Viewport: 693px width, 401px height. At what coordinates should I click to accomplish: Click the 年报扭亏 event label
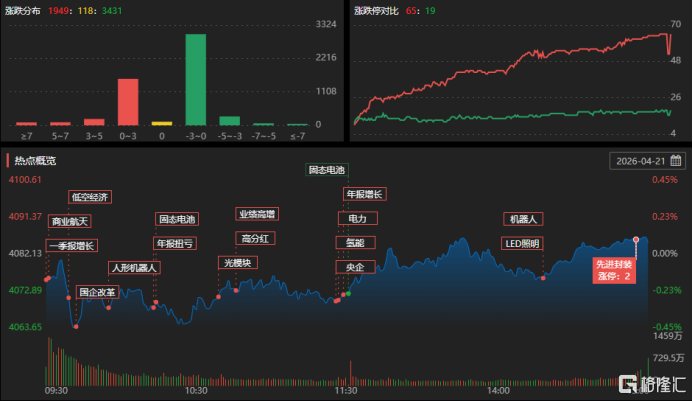click(x=175, y=243)
